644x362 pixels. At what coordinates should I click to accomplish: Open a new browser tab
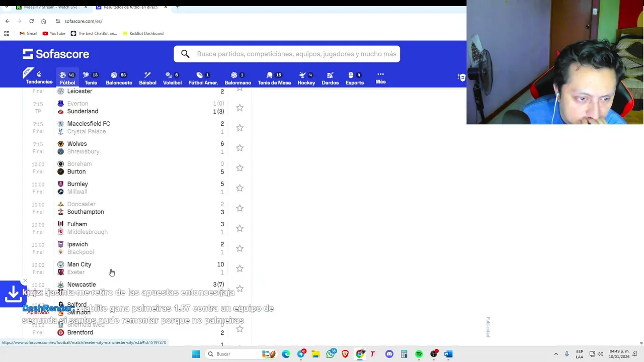pyautogui.click(x=178, y=7)
